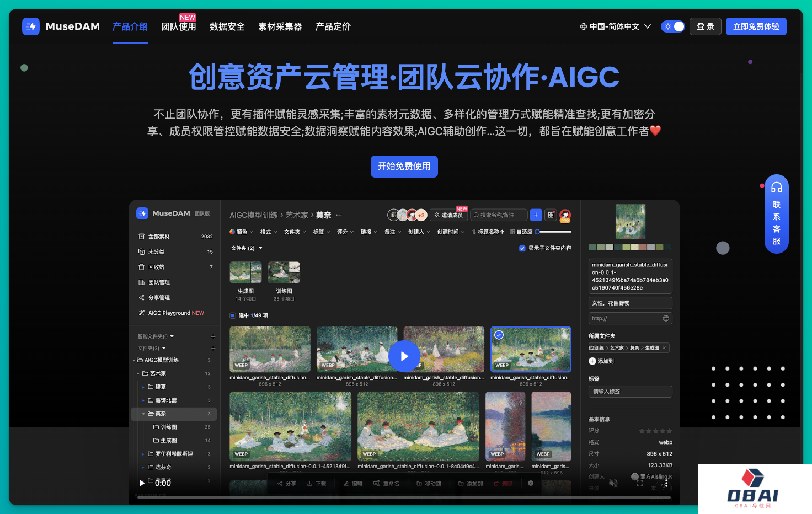Click the video progress bar
The width and height of the screenshot is (812, 514).
404,497
